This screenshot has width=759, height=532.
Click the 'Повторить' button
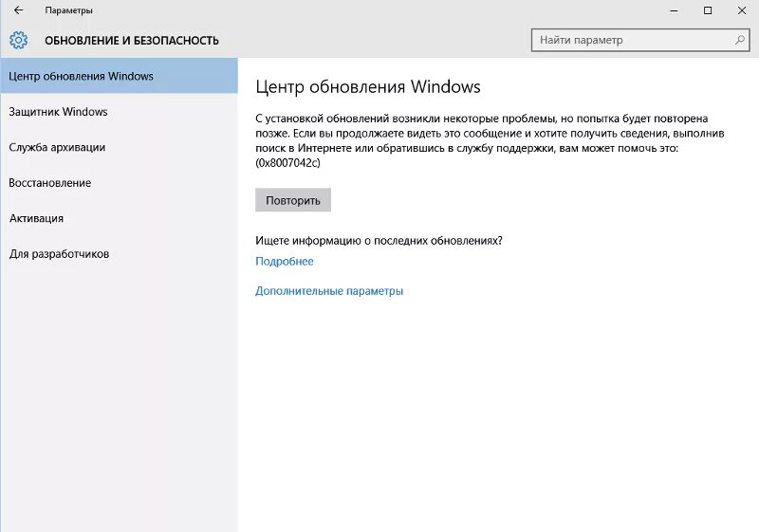[x=293, y=200]
